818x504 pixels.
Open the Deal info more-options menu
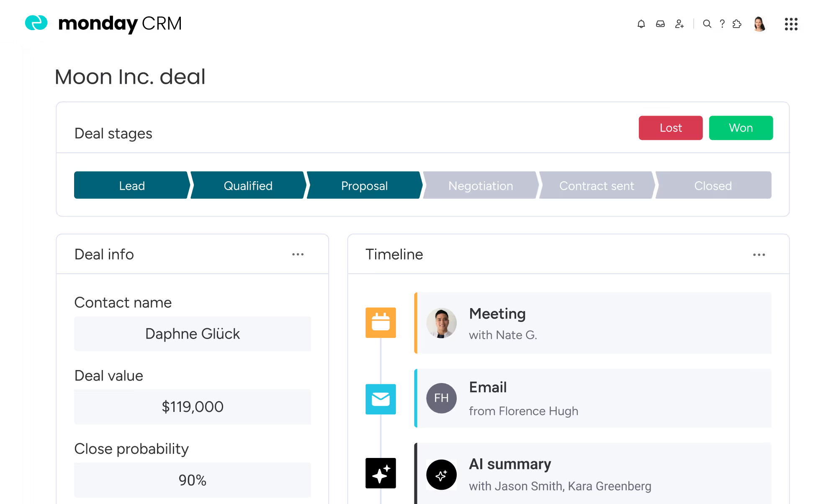click(x=298, y=255)
